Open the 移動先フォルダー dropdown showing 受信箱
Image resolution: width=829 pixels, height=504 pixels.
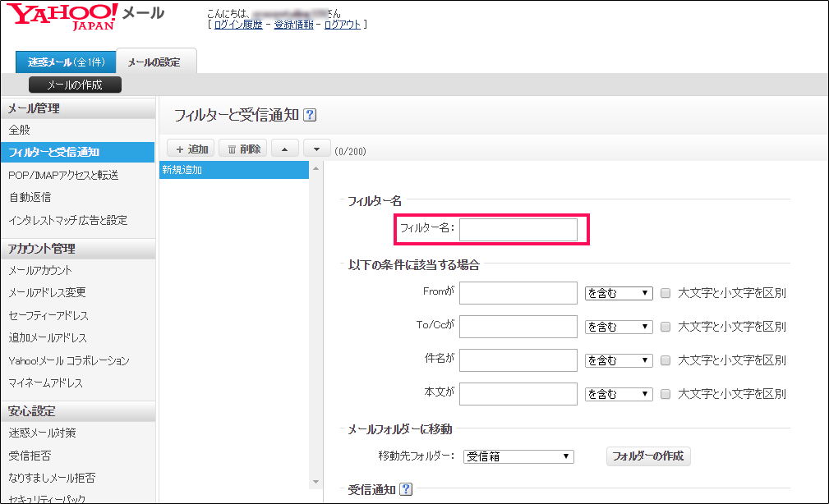click(x=518, y=456)
